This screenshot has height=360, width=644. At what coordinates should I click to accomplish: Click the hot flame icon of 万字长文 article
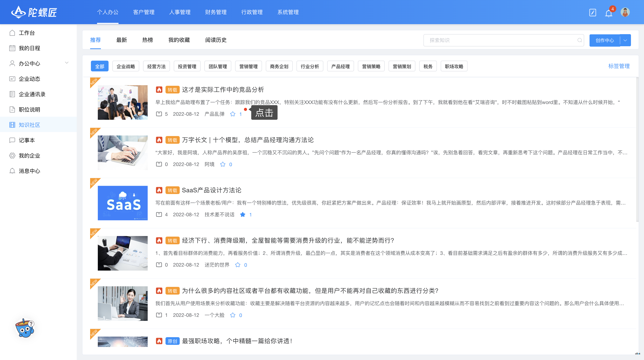point(159,140)
